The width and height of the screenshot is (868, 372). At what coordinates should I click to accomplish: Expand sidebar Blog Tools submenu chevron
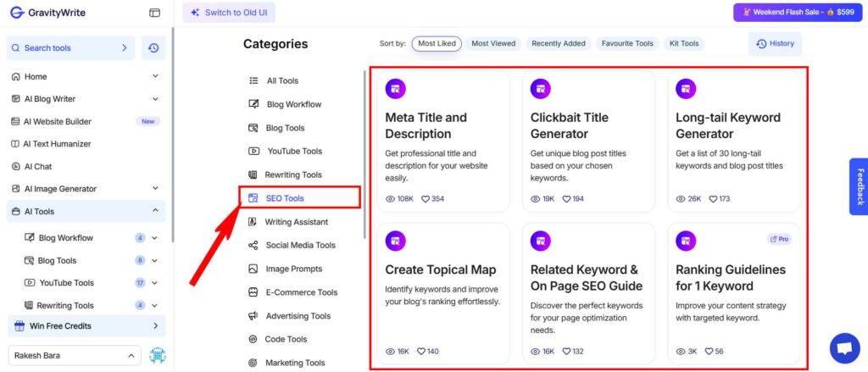154,261
